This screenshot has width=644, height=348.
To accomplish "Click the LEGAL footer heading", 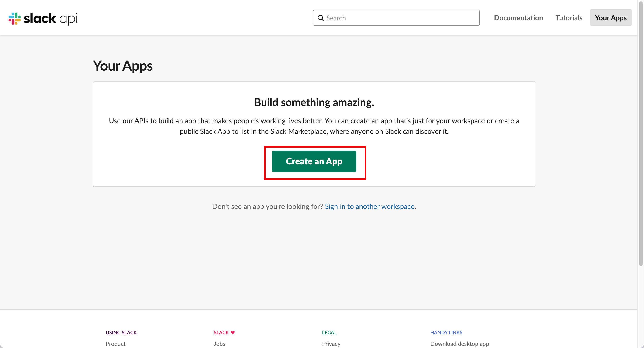I will (x=329, y=332).
